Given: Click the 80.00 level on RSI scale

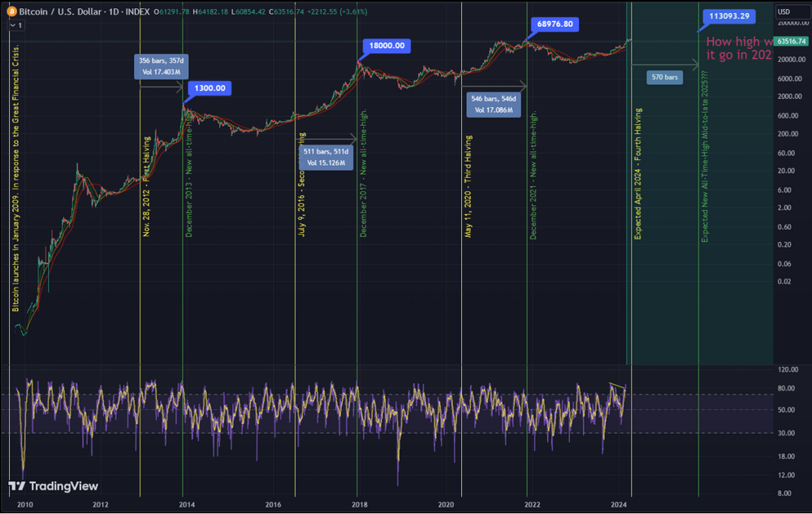Looking at the screenshot, I should coord(784,388).
